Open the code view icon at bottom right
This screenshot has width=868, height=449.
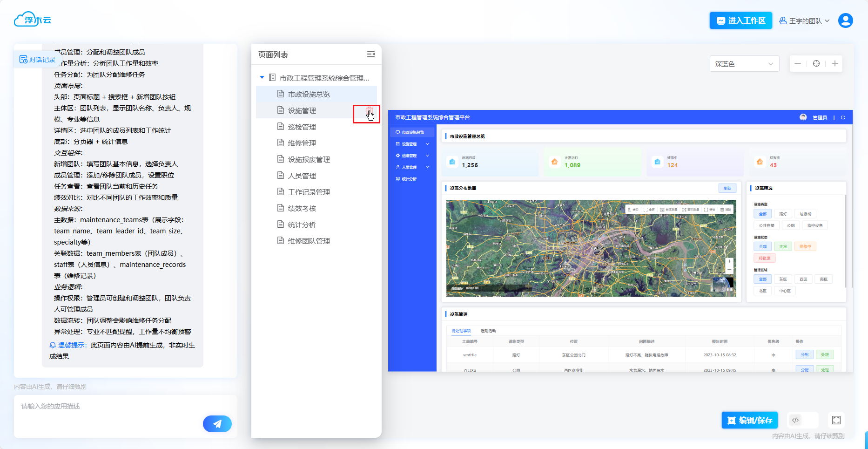795,420
